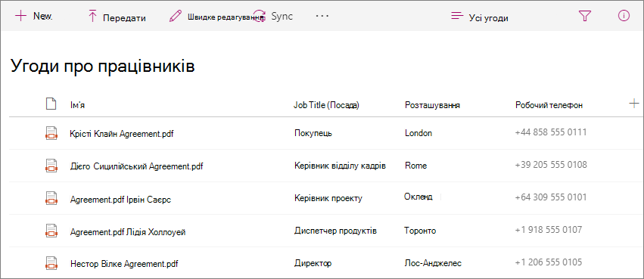Click the Торонто location cell

420,231
